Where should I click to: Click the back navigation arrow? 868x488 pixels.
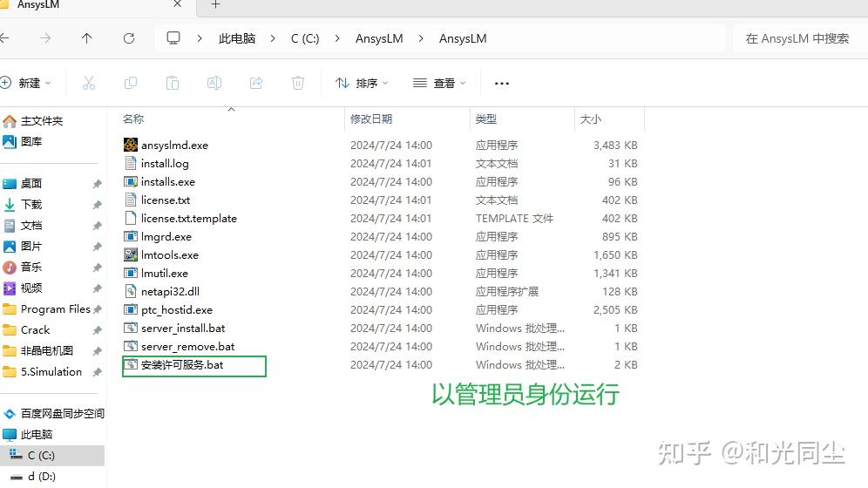pyautogui.click(x=4, y=38)
